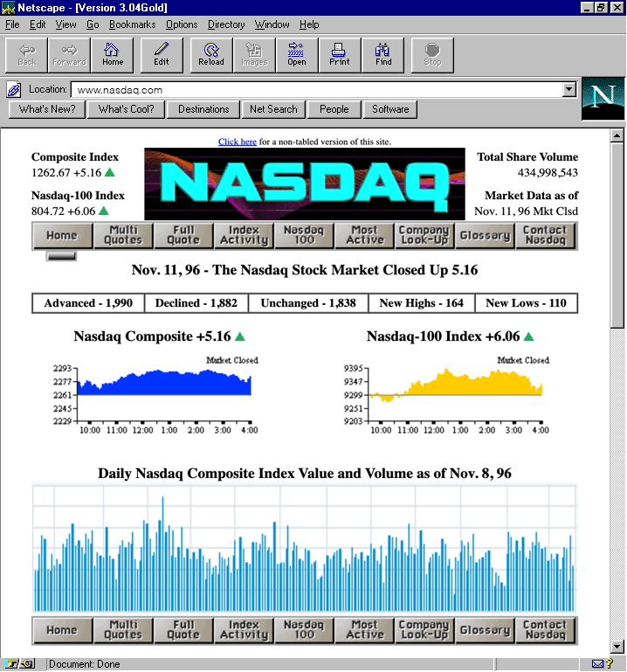Image resolution: width=627 pixels, height=672 pixels.
Task: Click the What's New? button
Action: pyautogui.click(x=47, y=109)
